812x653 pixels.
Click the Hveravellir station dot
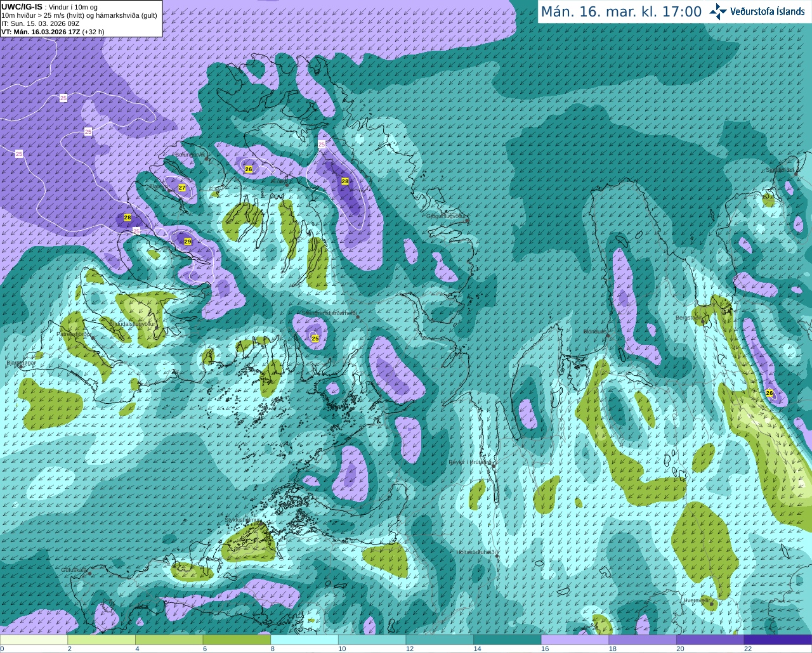pos(712,604)
